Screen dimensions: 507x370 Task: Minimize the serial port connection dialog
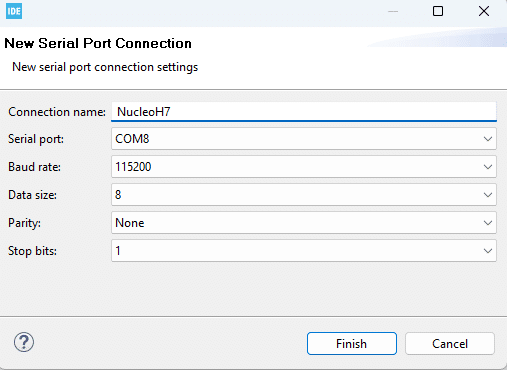click(393, 11)
